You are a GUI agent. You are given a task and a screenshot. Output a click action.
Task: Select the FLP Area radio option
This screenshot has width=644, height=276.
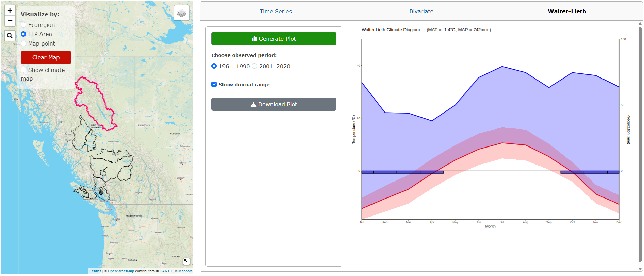[x=23, y=34]
